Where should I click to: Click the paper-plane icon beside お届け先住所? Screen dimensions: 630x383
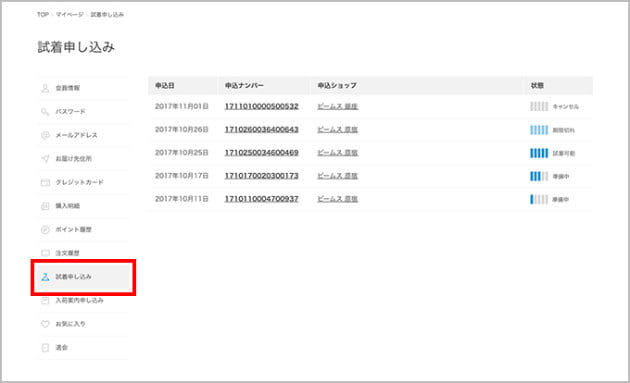point(45,159)
